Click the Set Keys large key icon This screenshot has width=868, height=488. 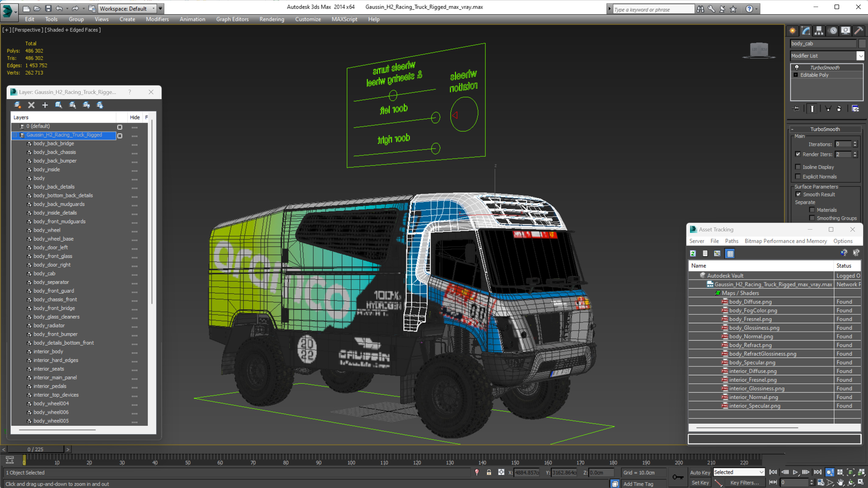(678, 477)
